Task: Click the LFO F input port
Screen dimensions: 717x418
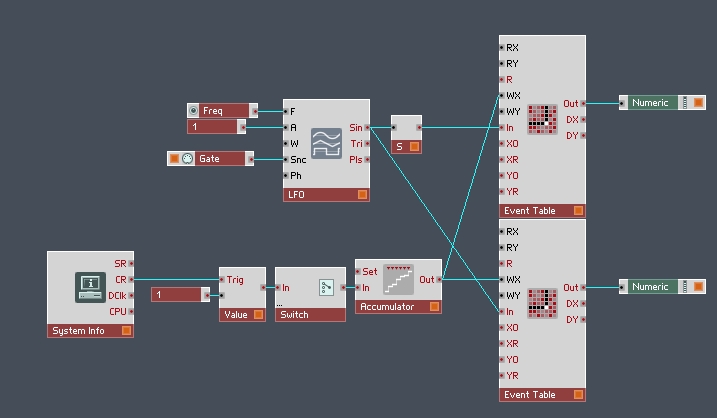Action: click(x=286, y=112)
